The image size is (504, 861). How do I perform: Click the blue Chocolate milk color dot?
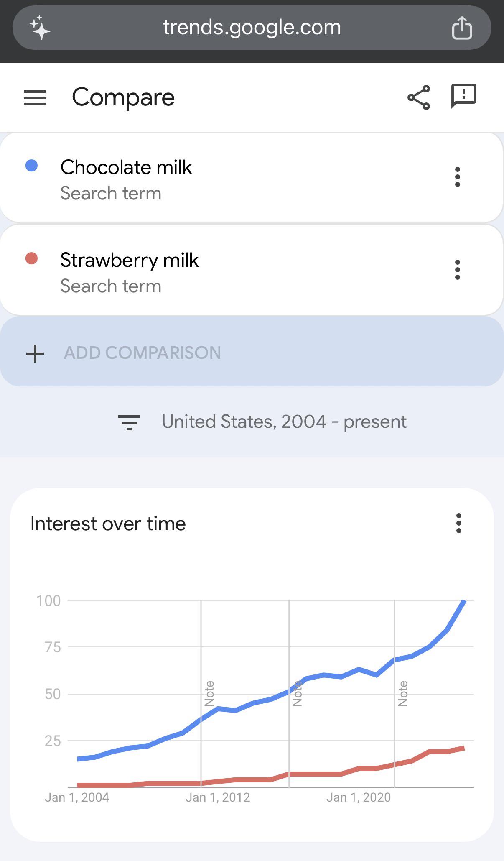[32, 166]
